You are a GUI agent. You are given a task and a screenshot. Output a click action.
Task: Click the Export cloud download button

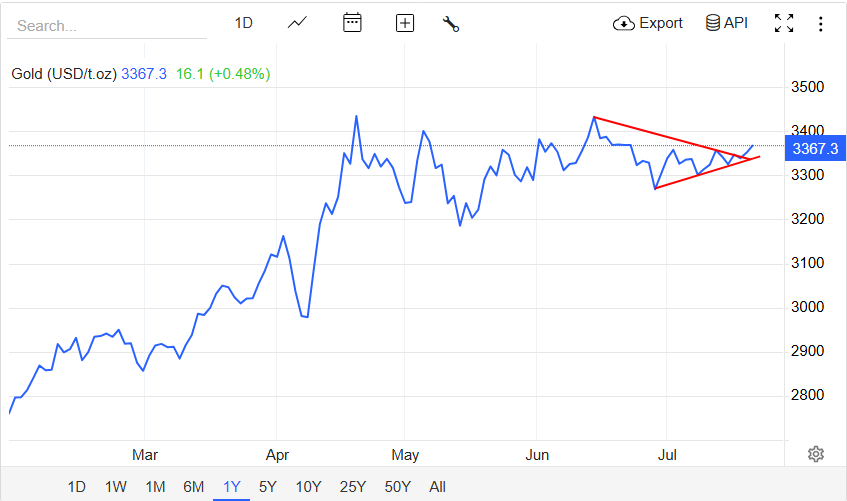click(x=648, y=23)
